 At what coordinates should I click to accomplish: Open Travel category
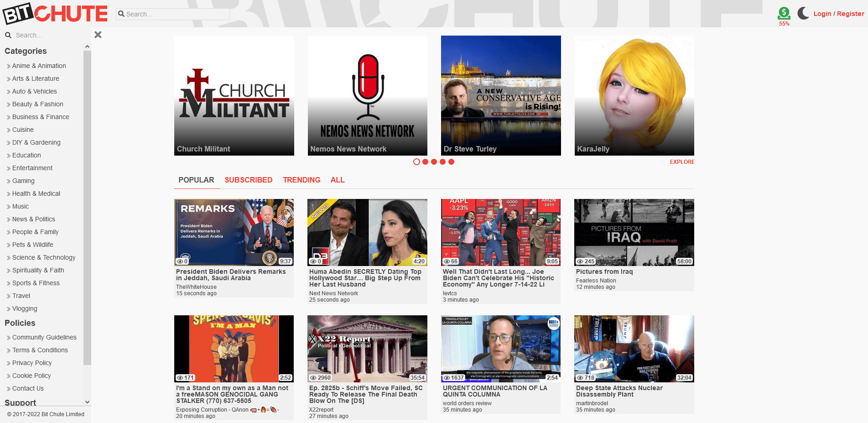tap(21, 296)
